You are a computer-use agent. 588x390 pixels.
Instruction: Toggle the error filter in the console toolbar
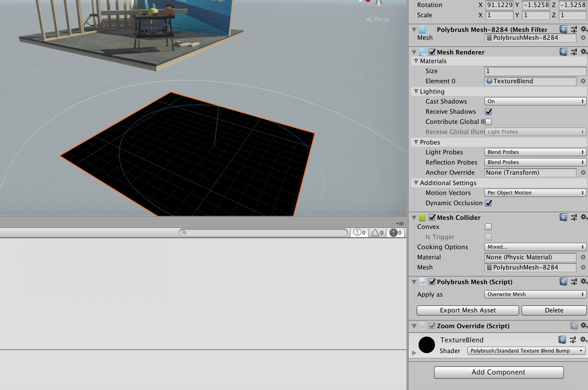point(395,233)
